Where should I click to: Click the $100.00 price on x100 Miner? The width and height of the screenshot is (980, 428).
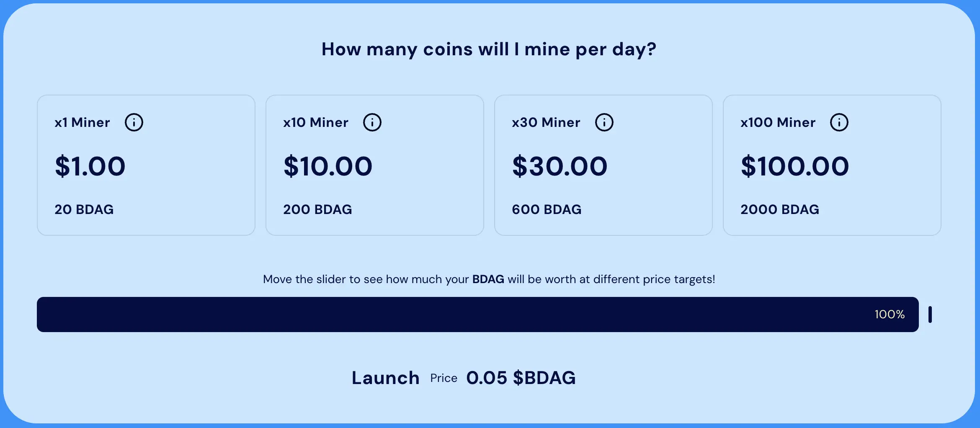[x=795, y=166]
